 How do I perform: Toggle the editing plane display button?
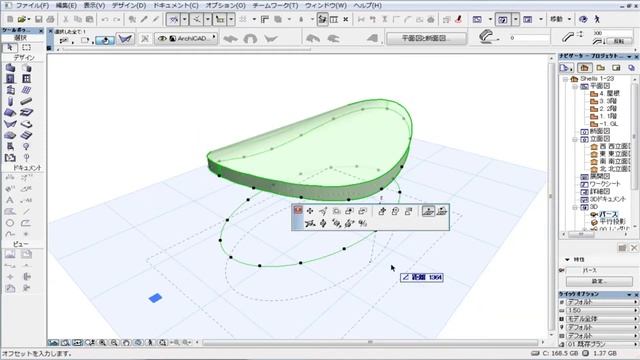[x=220, y=19]
